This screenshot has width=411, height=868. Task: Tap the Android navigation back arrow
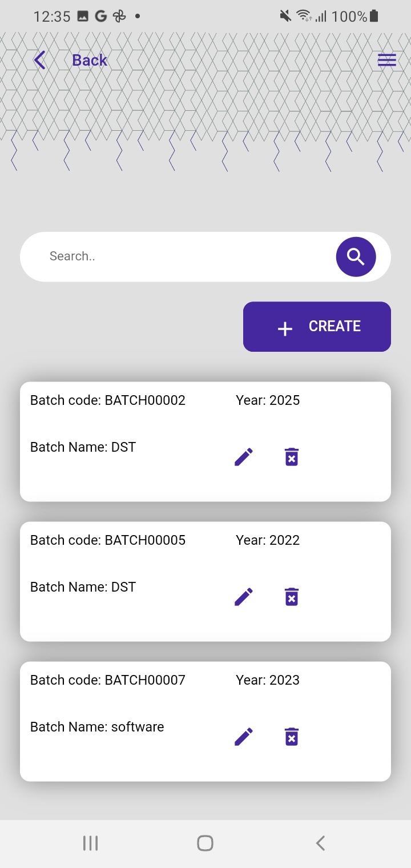pos(320,843)
